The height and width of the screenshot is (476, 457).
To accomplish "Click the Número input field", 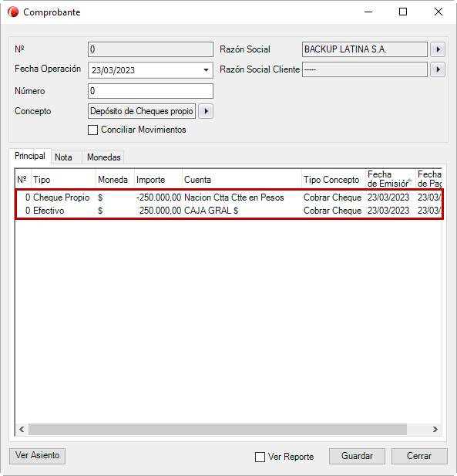I will click(x=150, y=91).
